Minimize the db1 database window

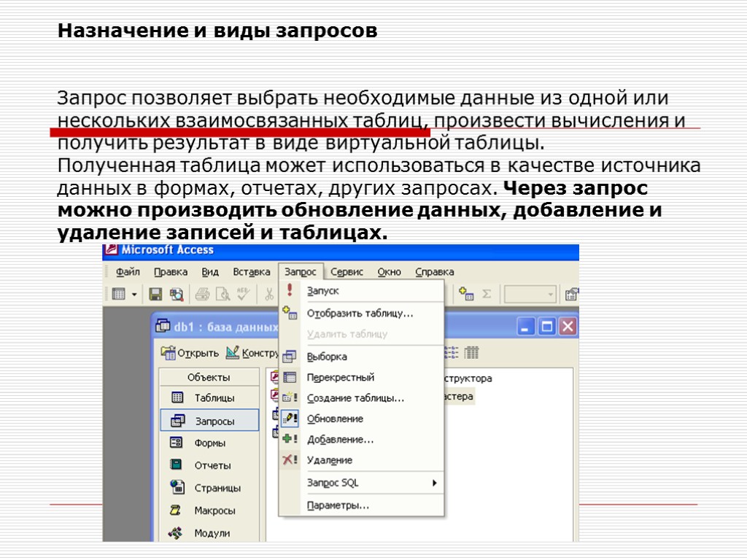tap(525, 327)
